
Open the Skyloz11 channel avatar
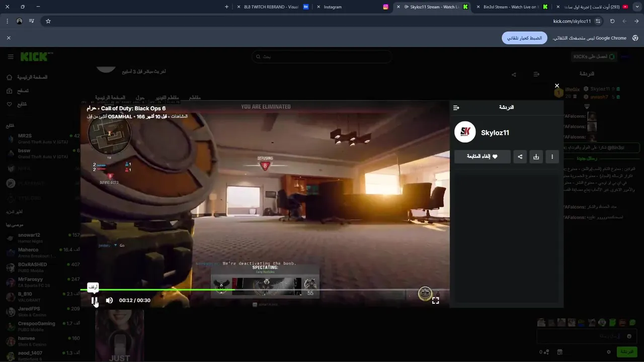point(465,132)
